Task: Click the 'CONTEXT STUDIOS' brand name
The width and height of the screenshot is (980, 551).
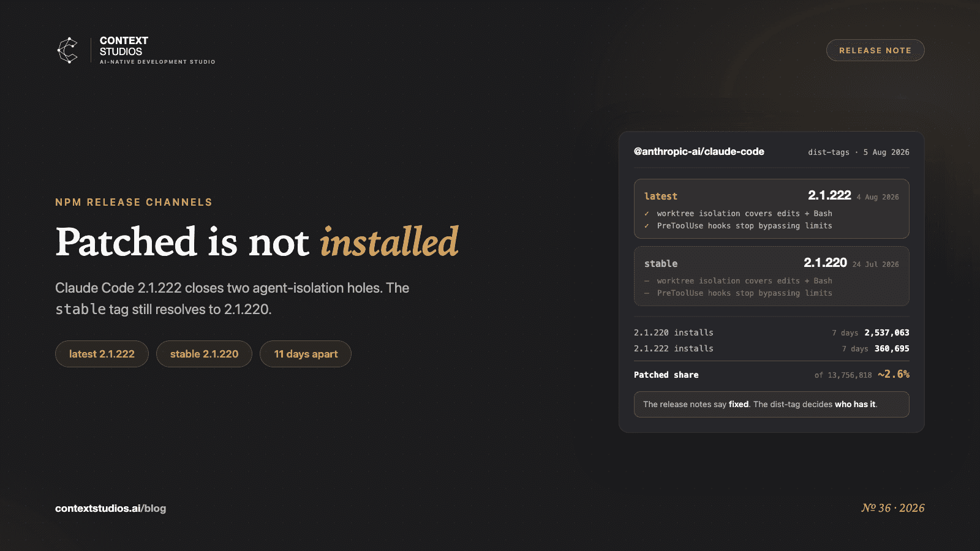Action: point(124,46)
